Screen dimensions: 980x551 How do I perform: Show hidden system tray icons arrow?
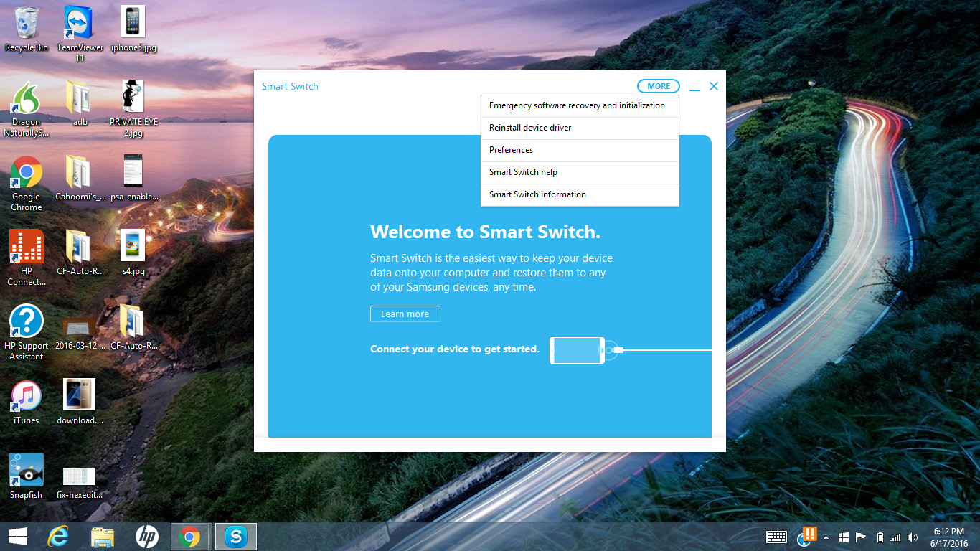(x=826, y=537)
